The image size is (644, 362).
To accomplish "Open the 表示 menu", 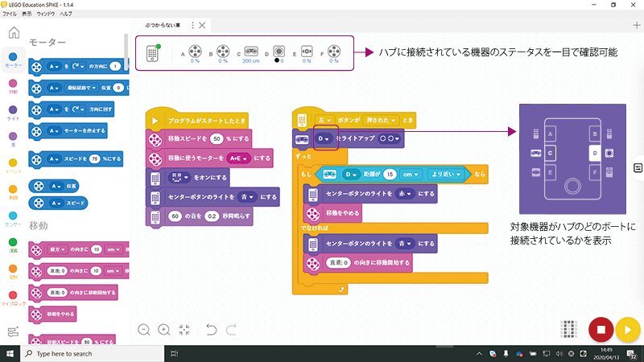I will 27,14.
